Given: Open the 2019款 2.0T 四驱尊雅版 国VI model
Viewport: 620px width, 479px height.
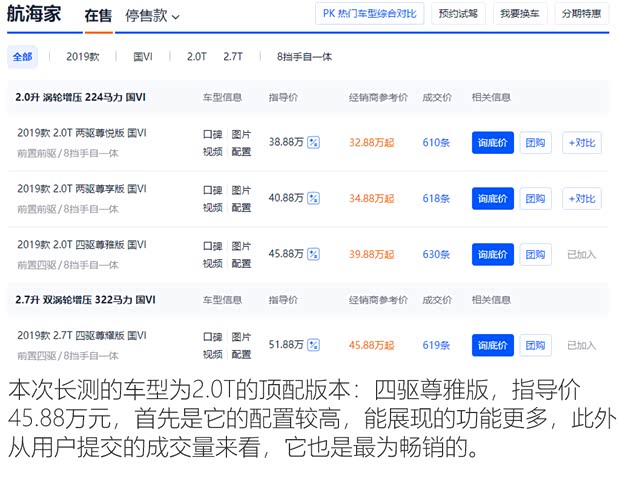Looking at the screenshot, I should click(82, 244).
